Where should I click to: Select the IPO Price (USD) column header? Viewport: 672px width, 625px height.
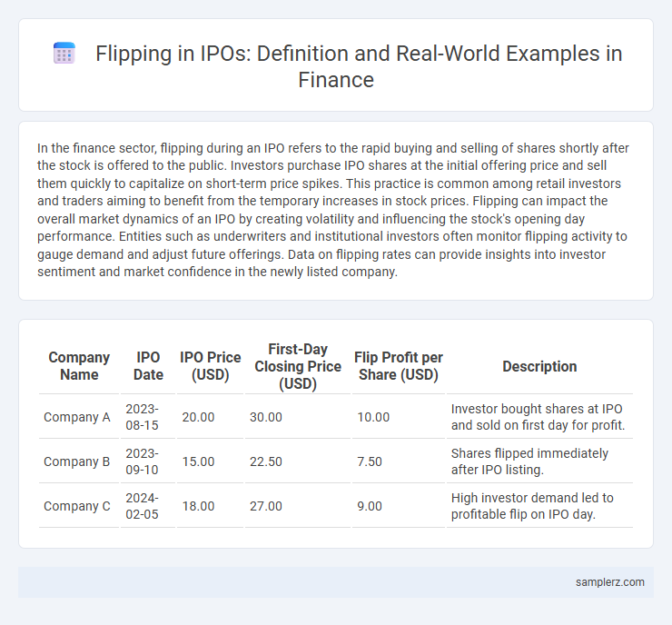coord(211,366)
